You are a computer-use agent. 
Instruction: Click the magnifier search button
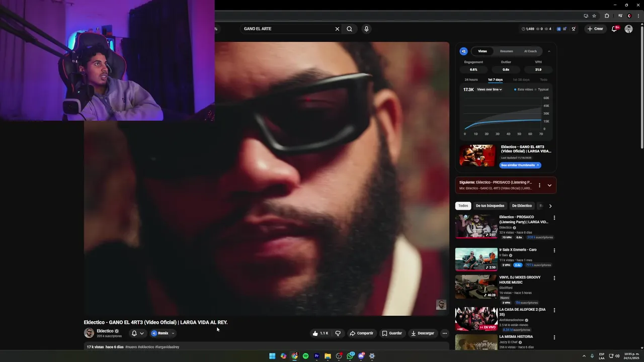point(349,29)
